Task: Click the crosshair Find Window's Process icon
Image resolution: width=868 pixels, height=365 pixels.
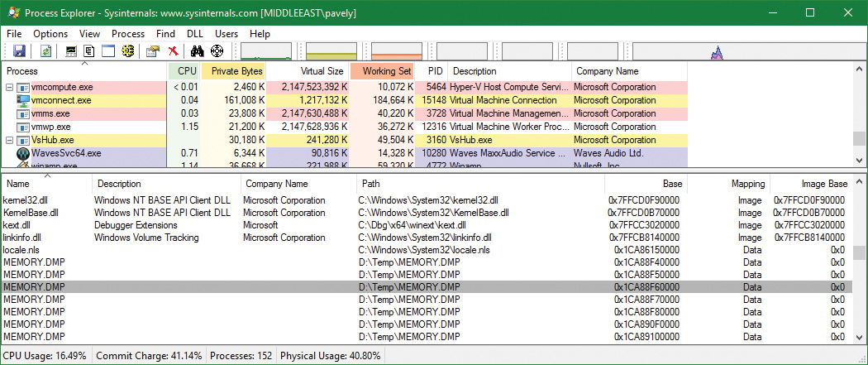Action: tap(217, 51)
